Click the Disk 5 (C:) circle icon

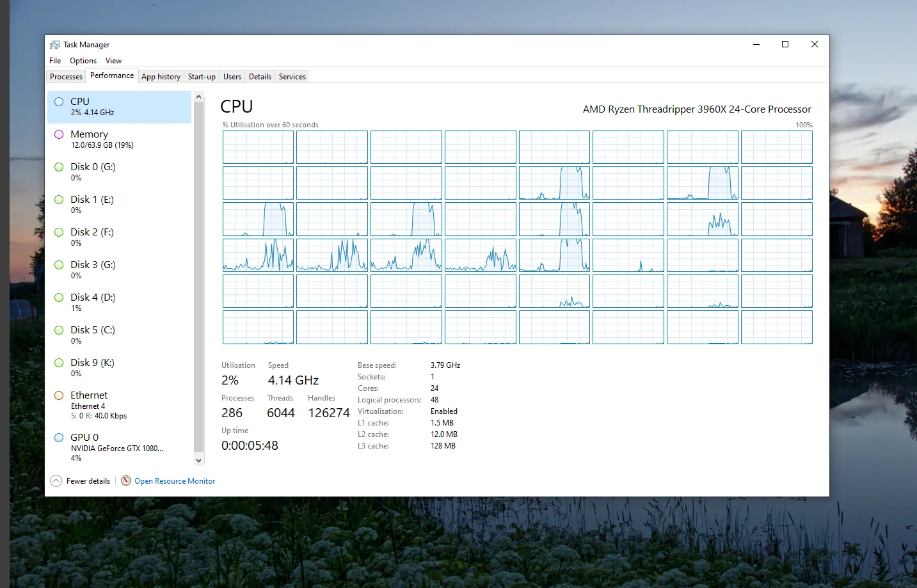point(59,330)
